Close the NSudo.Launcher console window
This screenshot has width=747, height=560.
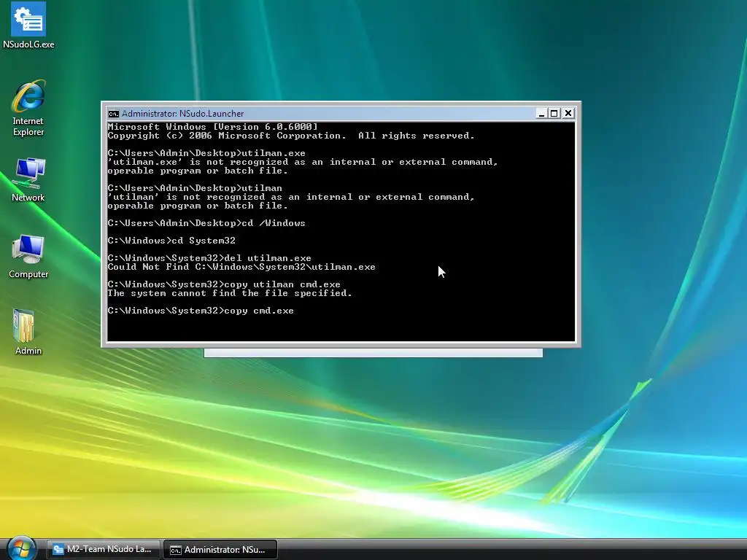568,113
